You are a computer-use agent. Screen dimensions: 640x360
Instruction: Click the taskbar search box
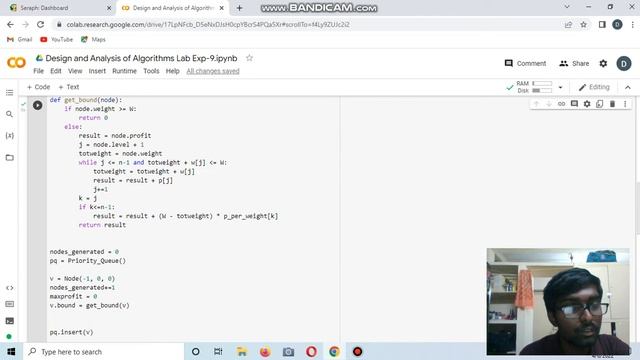(x=104, y=351)
